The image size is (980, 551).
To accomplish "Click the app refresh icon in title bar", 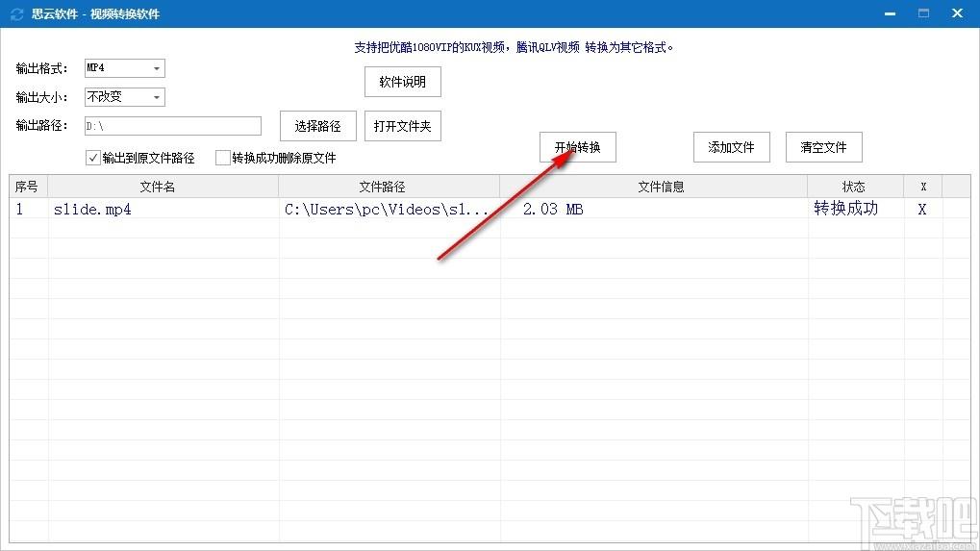I will (17, 13).
